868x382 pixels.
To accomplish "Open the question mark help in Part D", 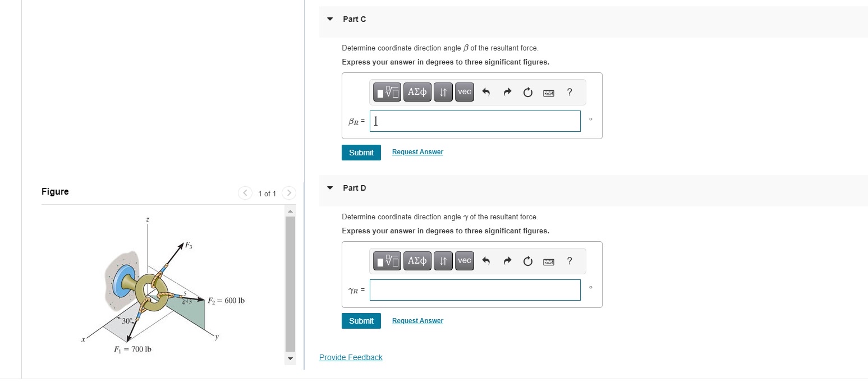I will pos(569,261).
